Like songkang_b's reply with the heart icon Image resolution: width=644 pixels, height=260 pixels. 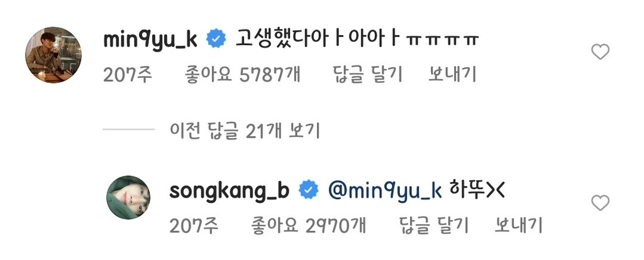point(600,203)
